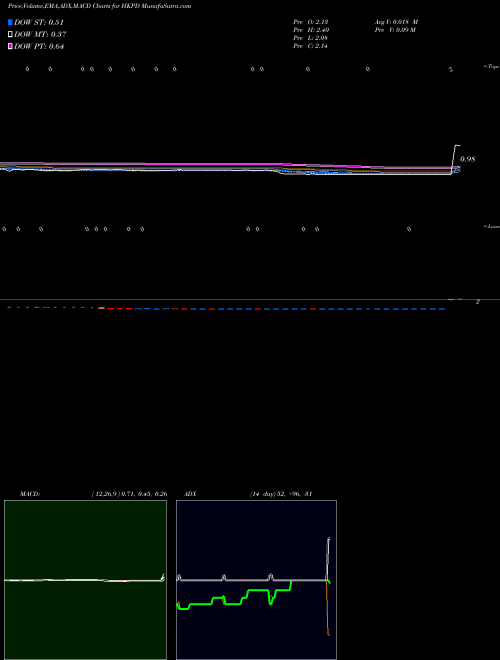The image size is (500, 660).
Task: Click the blue DOW ST legend swatch
Action: tap(10, 22)
